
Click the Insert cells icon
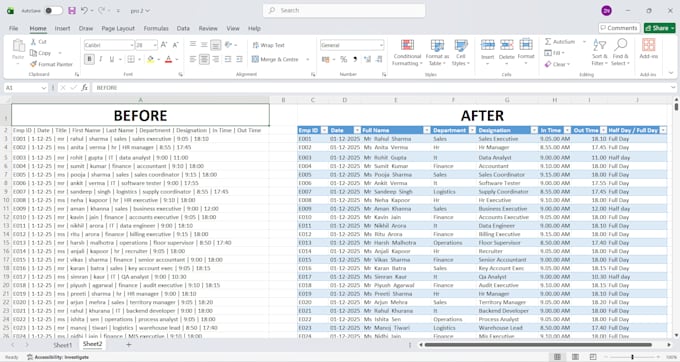[487, 45]
